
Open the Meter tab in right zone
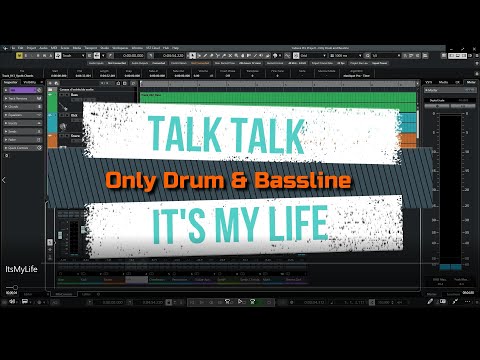[471, 82]
